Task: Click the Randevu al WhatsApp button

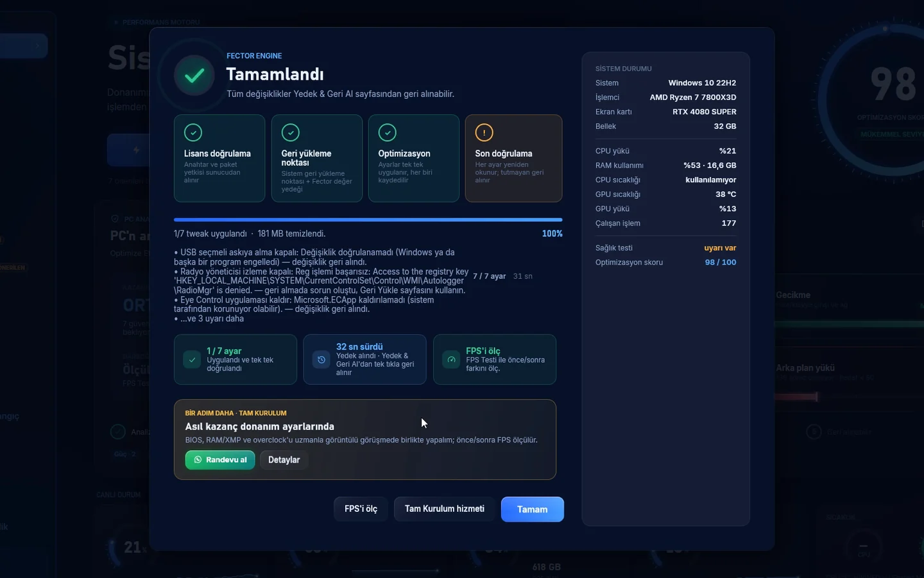Action: (220, 460)
